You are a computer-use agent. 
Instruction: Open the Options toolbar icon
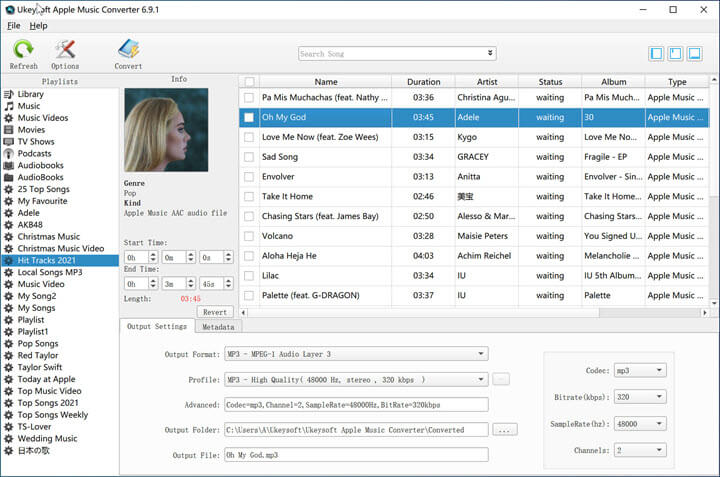[65, 50]
